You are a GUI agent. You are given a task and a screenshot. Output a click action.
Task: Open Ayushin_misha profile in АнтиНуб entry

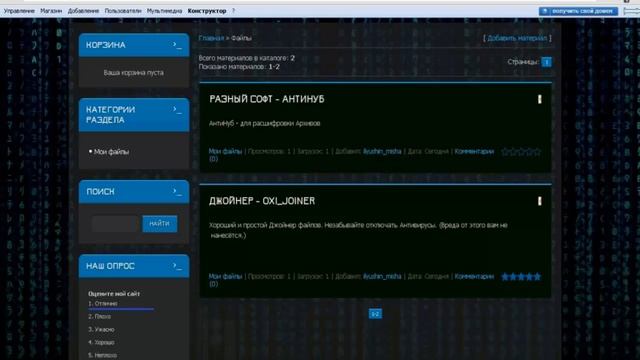382,151
